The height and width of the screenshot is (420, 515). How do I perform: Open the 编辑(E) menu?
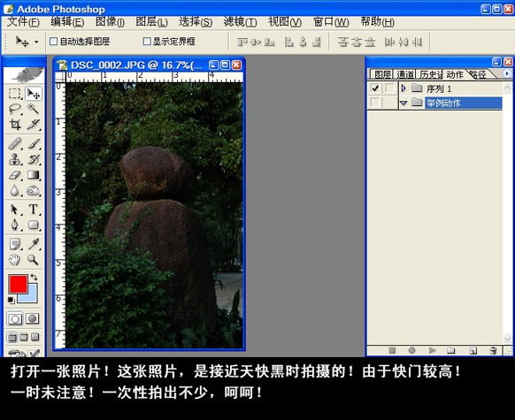click(x=67, y=22)
